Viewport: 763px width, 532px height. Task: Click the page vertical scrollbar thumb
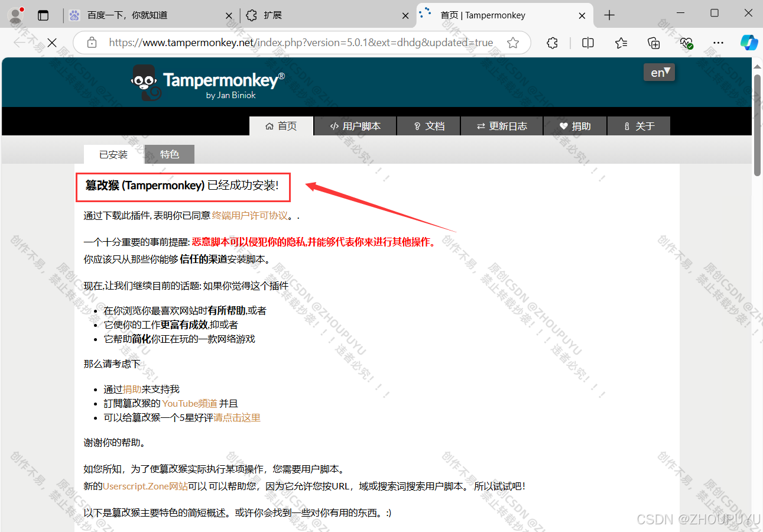pyautogui.click(x=757, y=124)
